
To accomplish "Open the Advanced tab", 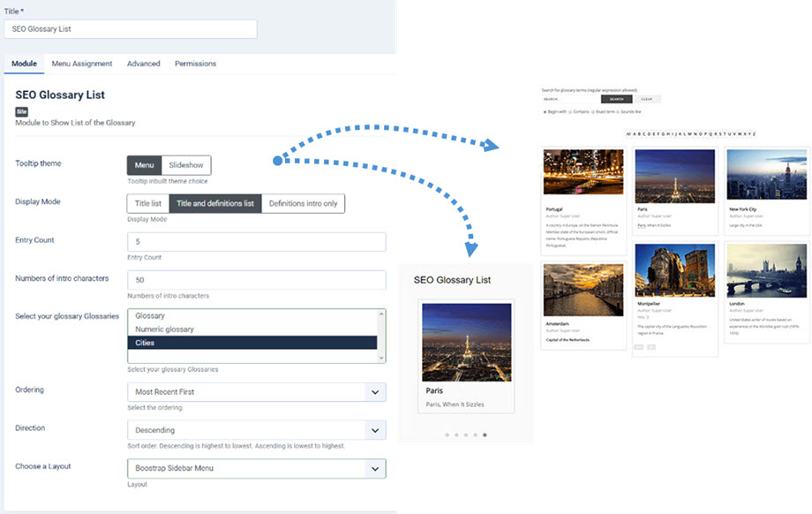I will click(143, 64).
